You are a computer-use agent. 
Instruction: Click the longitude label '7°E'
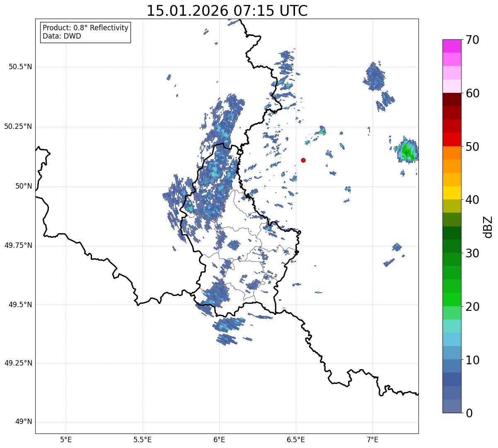[372, 440]
